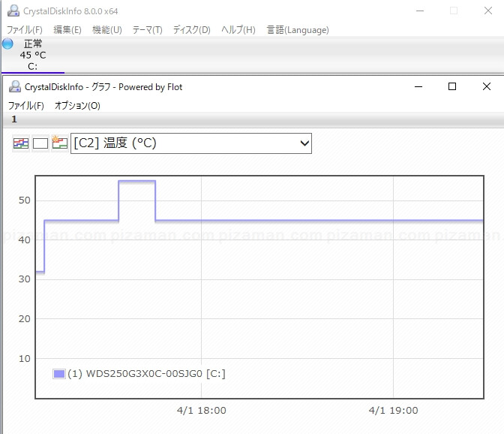Open the ファイル(F) menu in main window
The height and width of the screenshot is (434, 504).
click(25, 30)
